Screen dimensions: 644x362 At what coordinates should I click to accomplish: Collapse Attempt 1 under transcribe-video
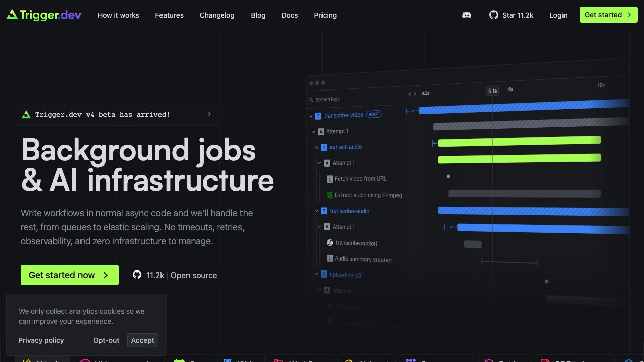coord(315,131)
